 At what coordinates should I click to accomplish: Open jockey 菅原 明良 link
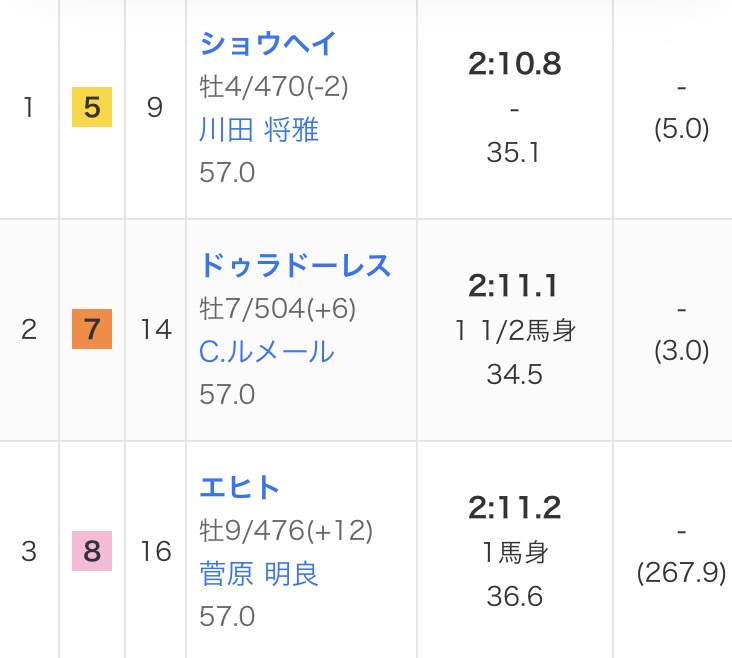[259, 574]
